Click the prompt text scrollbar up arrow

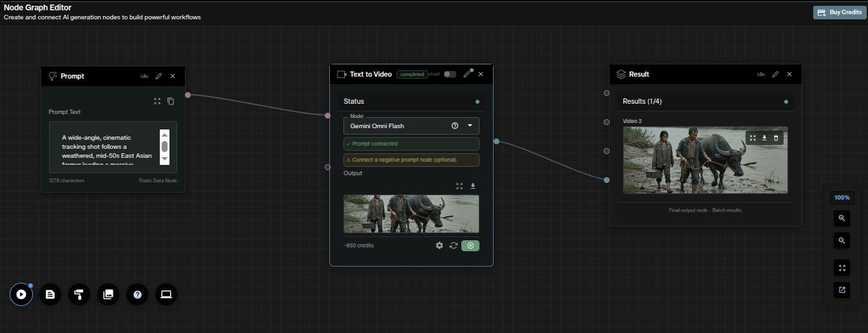[x=164, y=135]
